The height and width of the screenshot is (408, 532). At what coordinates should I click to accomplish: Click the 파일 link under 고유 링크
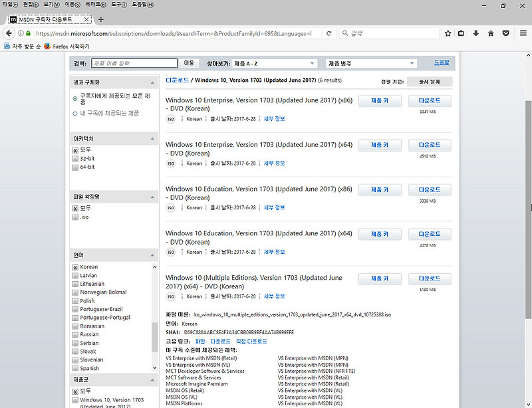pyautogui.click(x=200, y=341)
